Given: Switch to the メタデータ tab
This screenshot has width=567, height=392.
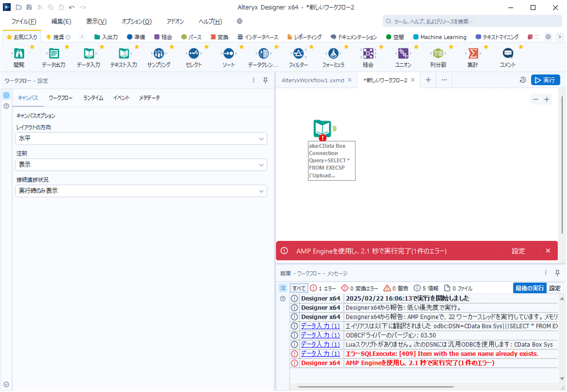Looking at the screenshot, I should [149, 98].
